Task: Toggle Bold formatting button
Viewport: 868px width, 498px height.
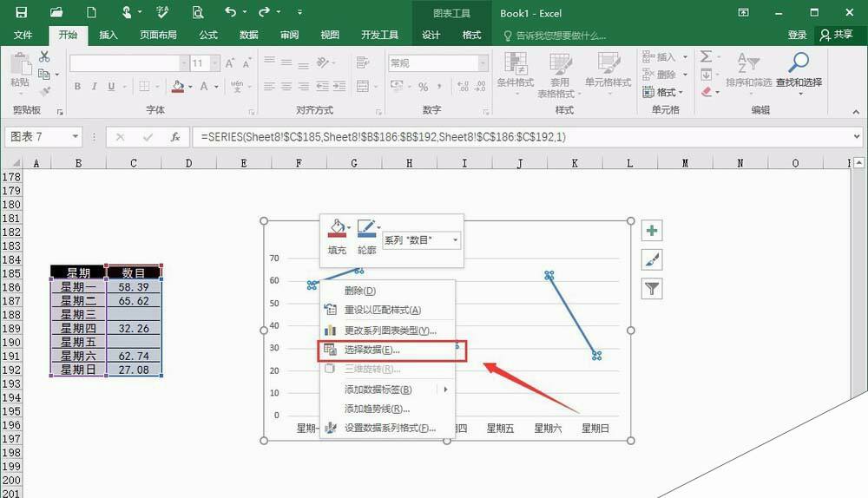Action: pyautogui.click(x=77, y=86)
